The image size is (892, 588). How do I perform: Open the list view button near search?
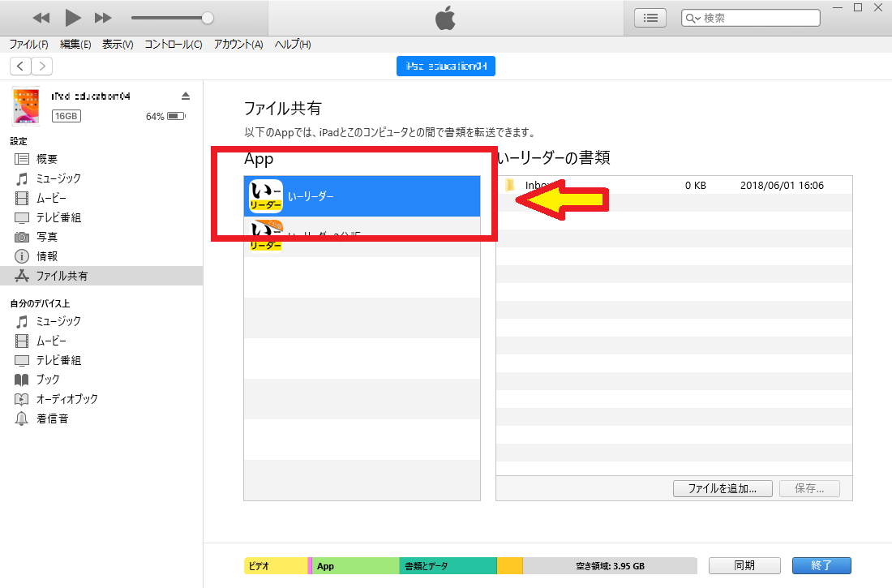coord(650,18)
